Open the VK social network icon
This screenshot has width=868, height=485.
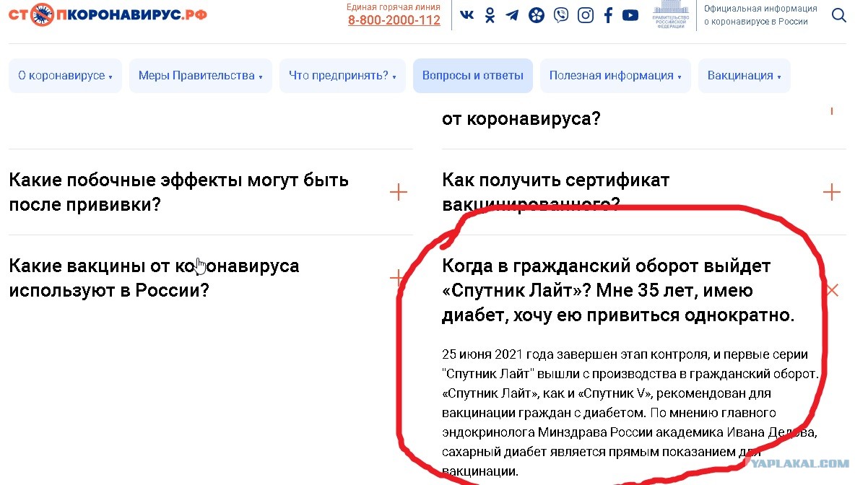tap(467, 14)
